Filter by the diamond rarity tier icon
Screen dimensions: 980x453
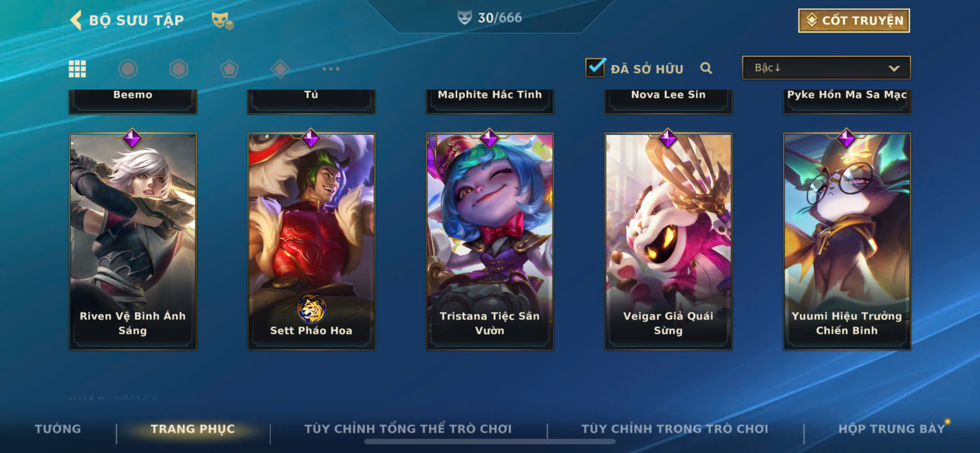click(x=280, y=69)
